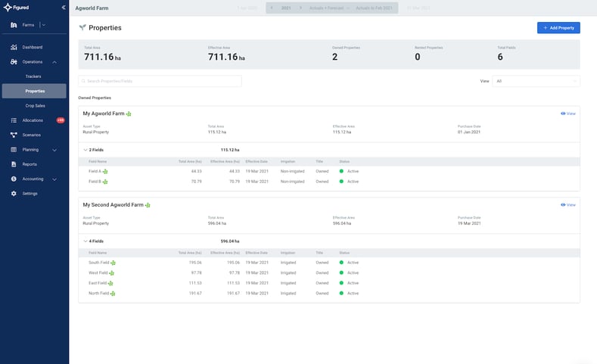Open Scenarios in sidebar
597x364 pixels.
click(x=31, y=135)
